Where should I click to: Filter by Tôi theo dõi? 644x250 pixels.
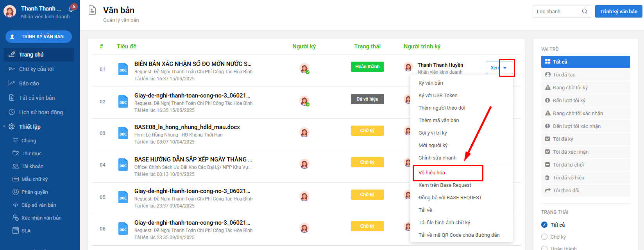[585, 190]
